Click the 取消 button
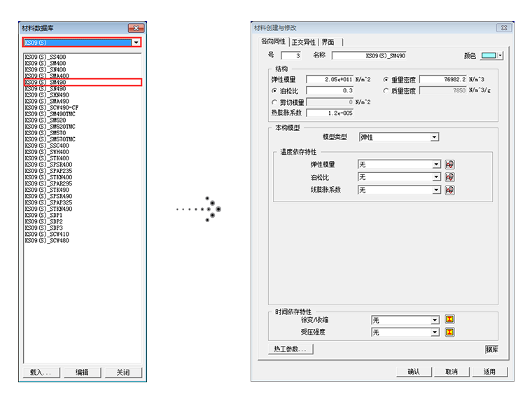532x404 pixels. [x=452, y=372]
